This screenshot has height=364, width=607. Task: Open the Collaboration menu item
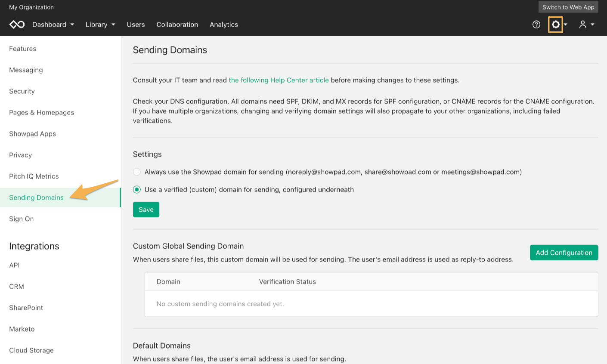[177, 25]
